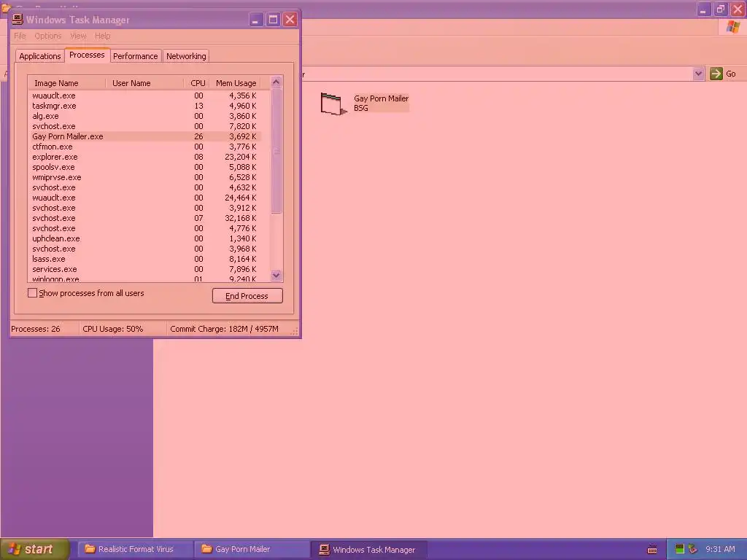Select the ctfmon.exe process row
This screenshot has height=560, width=747.
click(145, 147)
